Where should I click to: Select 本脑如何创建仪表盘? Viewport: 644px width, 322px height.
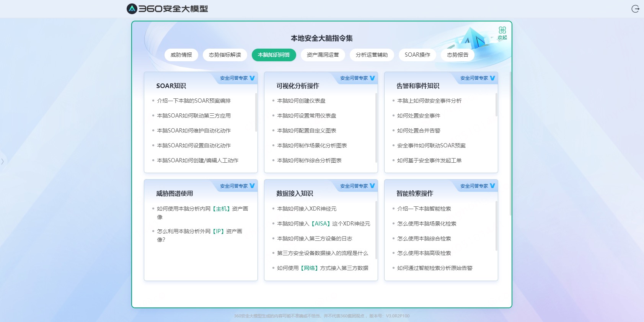[x=301, y=101]
